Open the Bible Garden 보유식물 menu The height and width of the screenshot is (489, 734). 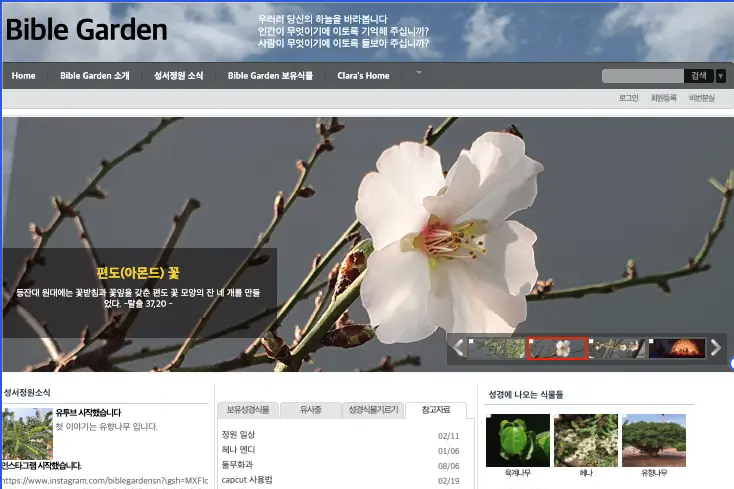pyautogui.click(x=270, y=76)
